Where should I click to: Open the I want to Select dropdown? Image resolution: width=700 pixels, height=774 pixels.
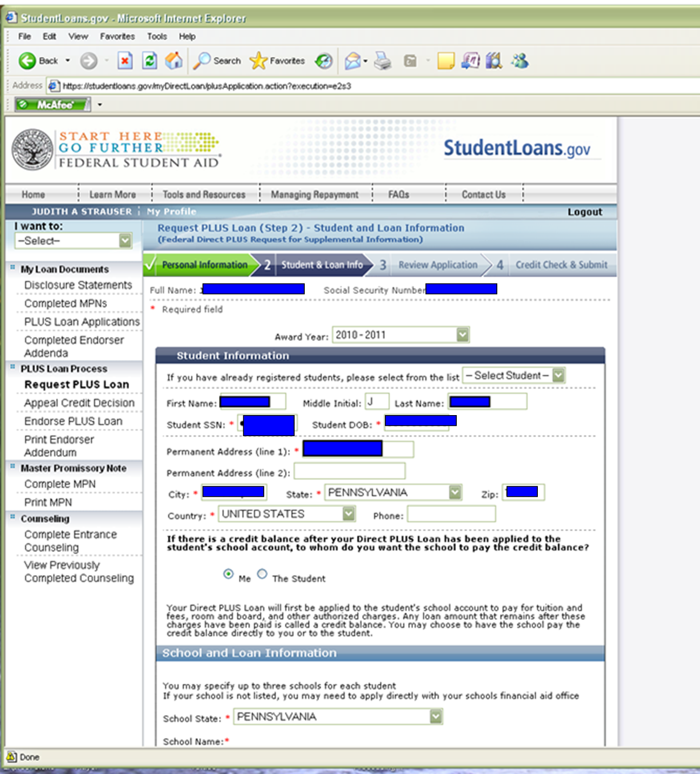tap(73, 241)
